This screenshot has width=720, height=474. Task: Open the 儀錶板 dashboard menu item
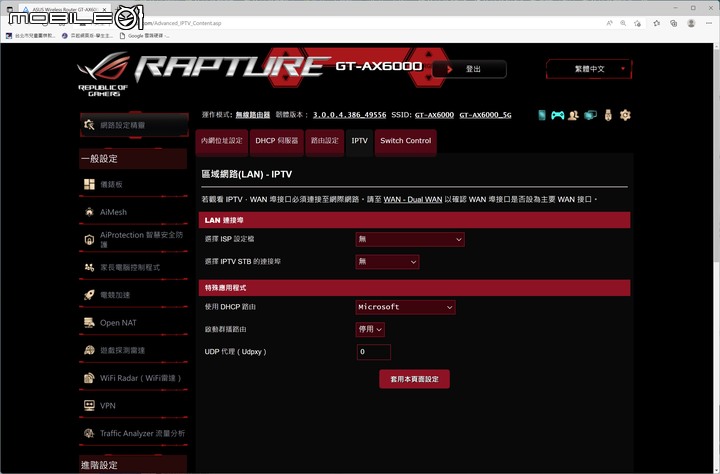click(134, 184)
